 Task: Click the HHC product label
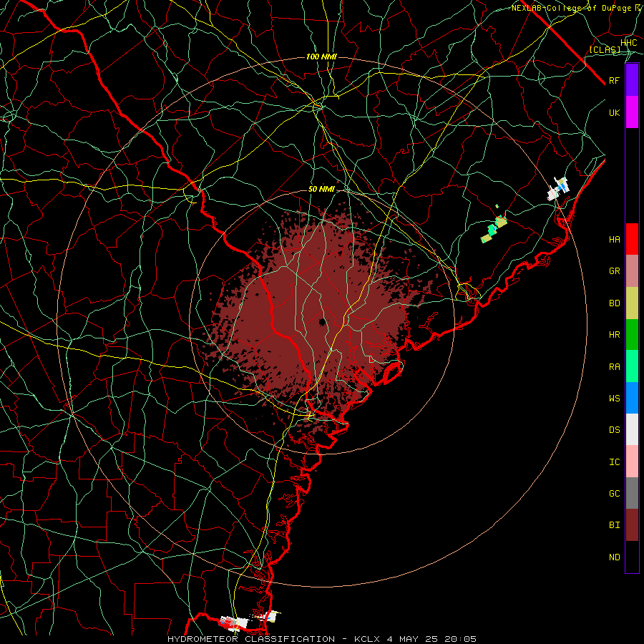(628, 43)
